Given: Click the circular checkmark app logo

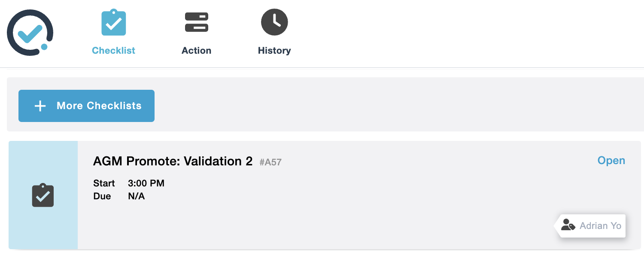Looking at the screenshot, I should click(30, 32).
